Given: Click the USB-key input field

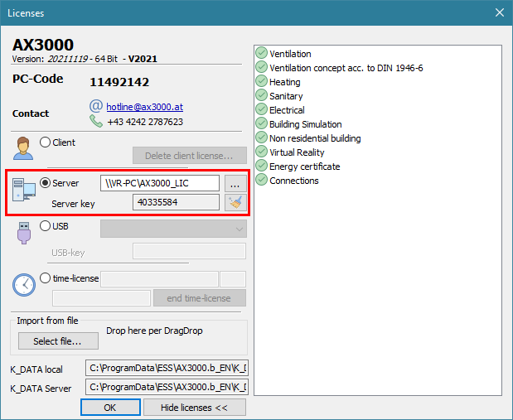Looking at the screenshot, I should 189,251.
